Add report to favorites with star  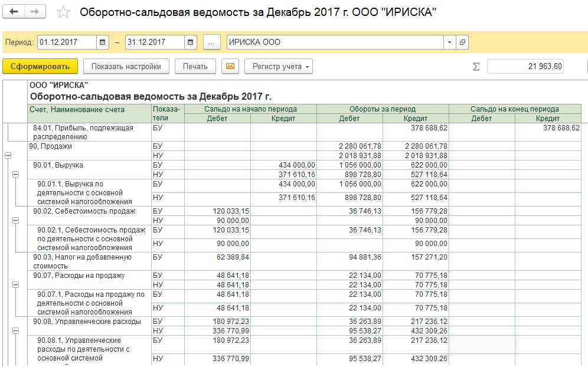(63, 12)
